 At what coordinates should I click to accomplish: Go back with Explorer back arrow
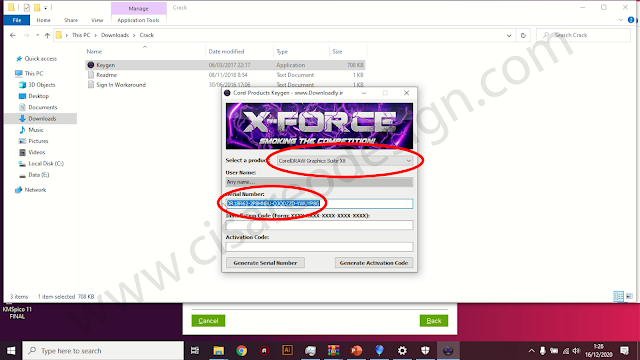(x=13, y=36)
